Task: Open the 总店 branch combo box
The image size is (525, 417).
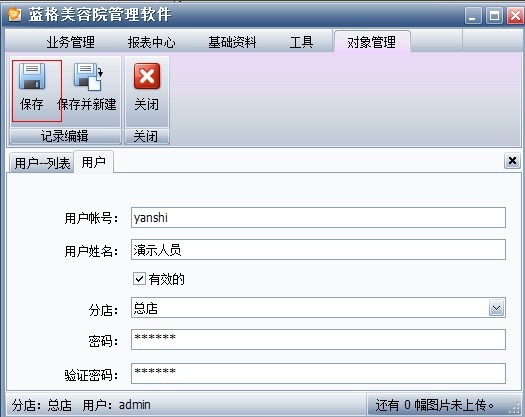Action: point(318,307)
